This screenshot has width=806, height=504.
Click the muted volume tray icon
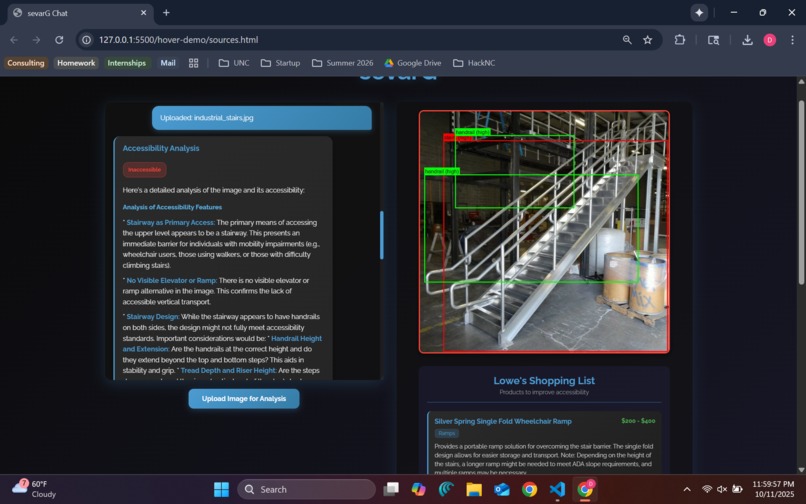click(x=722, y=489)
